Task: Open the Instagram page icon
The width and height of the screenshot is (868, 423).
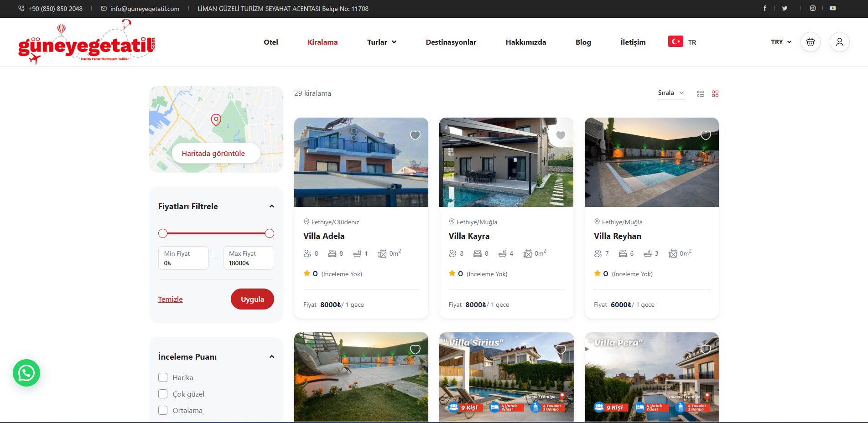Action: point(813,8)
